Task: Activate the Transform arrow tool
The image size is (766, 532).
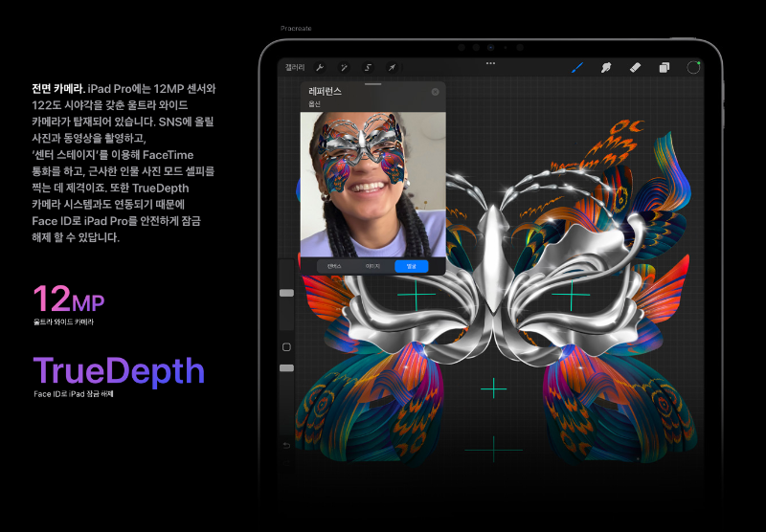Action: point(392,67)
